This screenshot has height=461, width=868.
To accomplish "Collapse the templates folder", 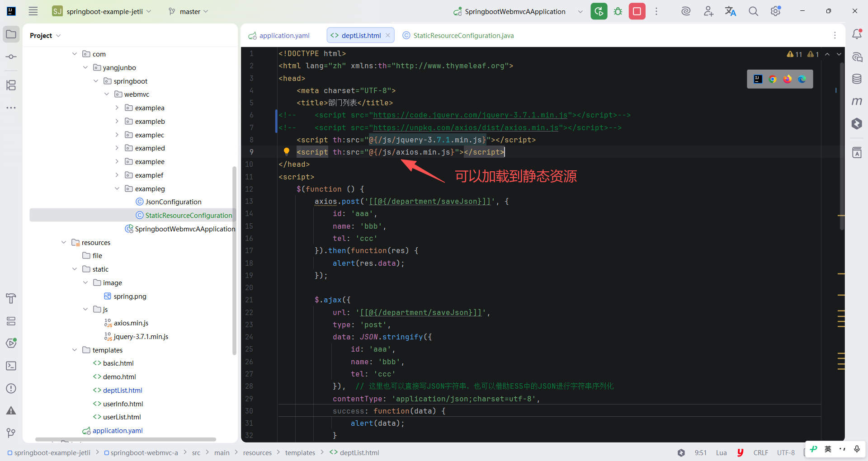I will 75,350.
